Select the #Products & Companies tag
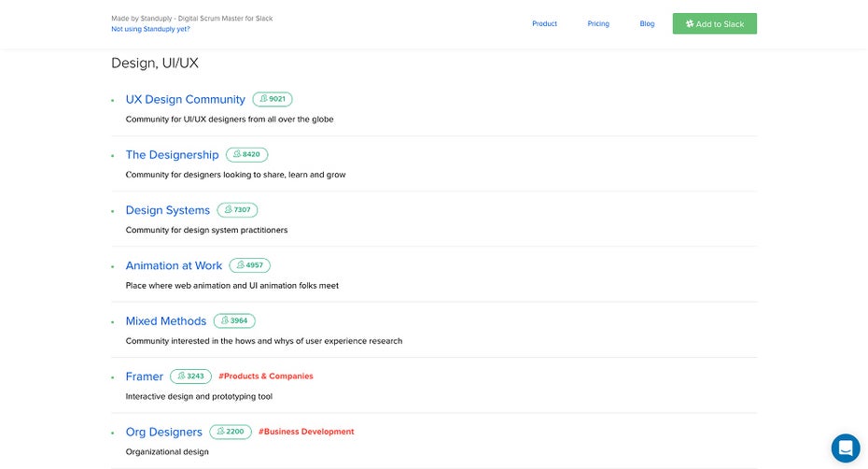 266,376
